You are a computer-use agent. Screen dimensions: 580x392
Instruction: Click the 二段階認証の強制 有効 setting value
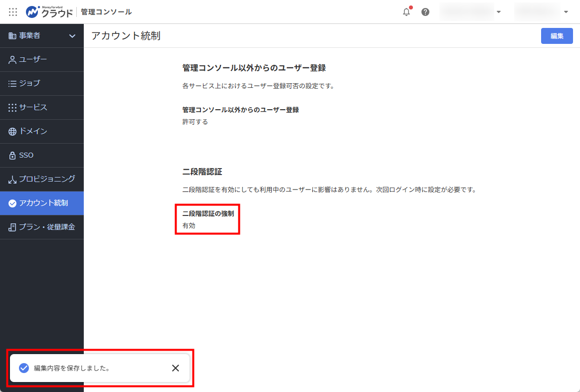(189, 225)
